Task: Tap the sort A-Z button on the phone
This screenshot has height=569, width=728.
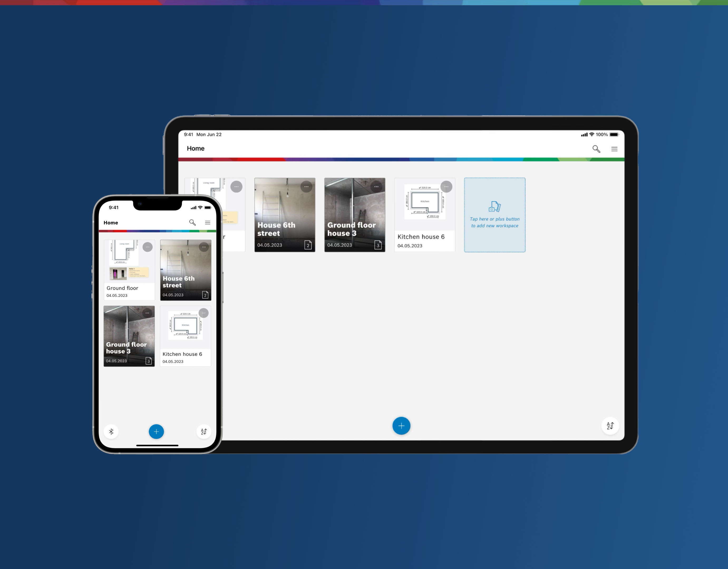Action: pos(204,431)
